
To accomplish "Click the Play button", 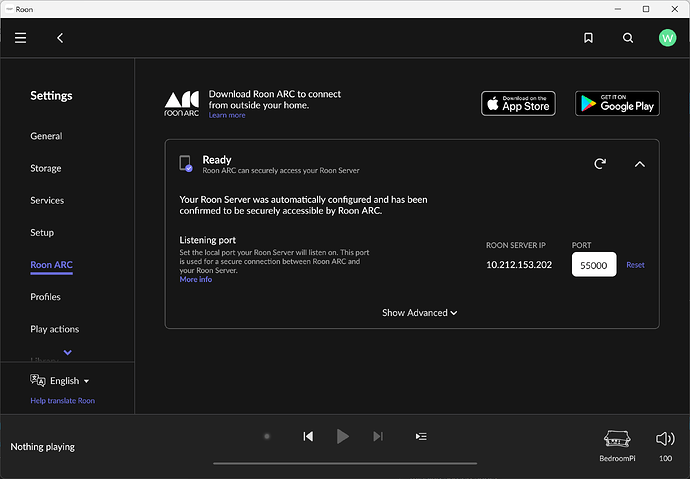I will (343, 436).
